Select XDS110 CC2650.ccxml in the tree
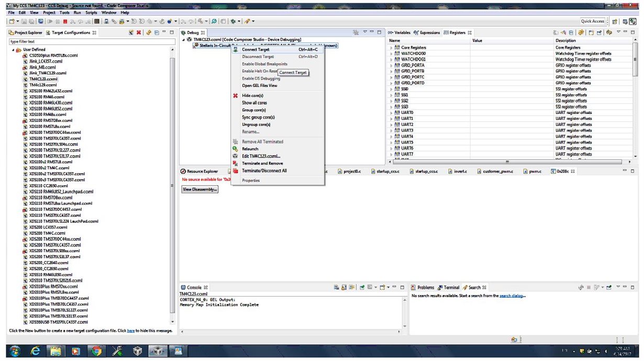Screen dimensions: 644x361 (48, 185)
